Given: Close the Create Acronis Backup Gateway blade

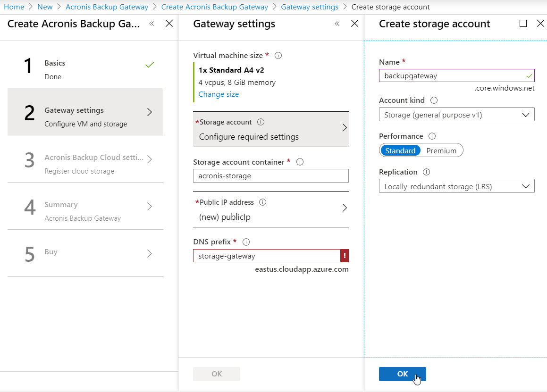Looking at the screenshot, I should (169, 24).
